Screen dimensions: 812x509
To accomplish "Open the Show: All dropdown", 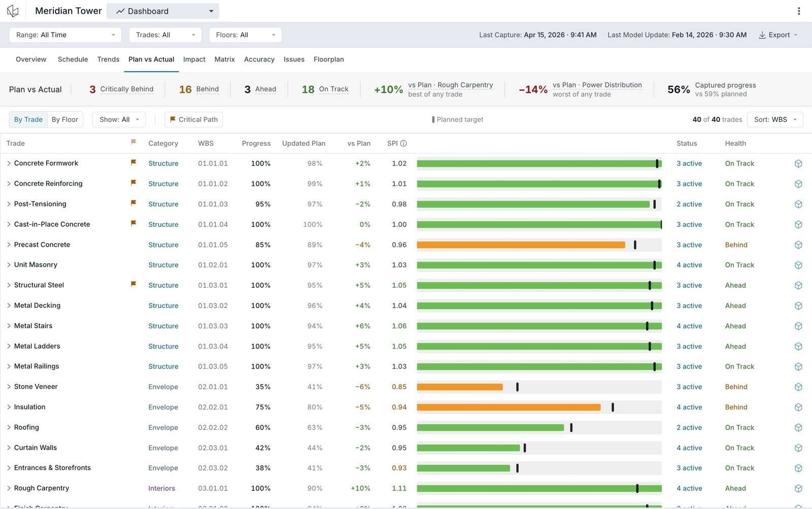I will pyautogui.click(x=119, y=120).
